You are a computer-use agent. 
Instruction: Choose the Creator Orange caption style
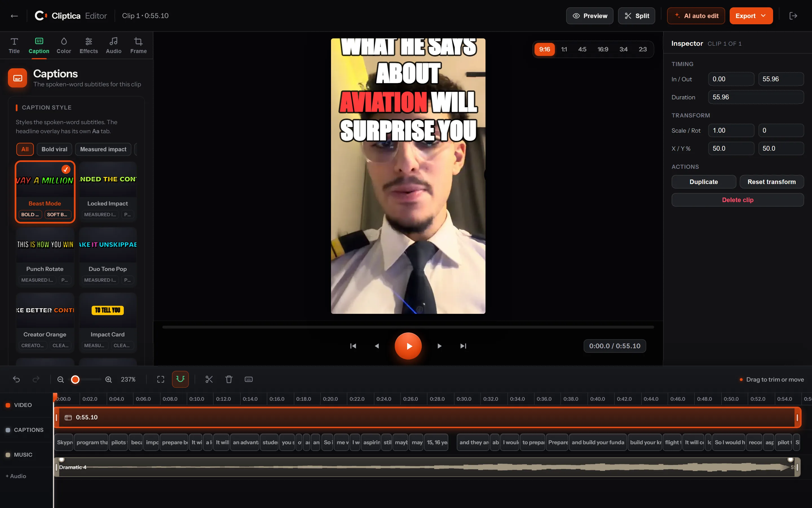[45, 323]
